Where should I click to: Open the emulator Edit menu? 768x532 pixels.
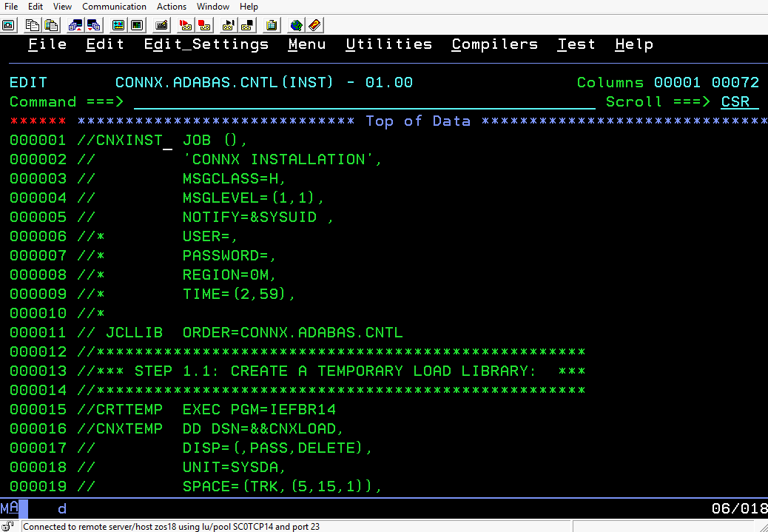click(x=36, y=7)
